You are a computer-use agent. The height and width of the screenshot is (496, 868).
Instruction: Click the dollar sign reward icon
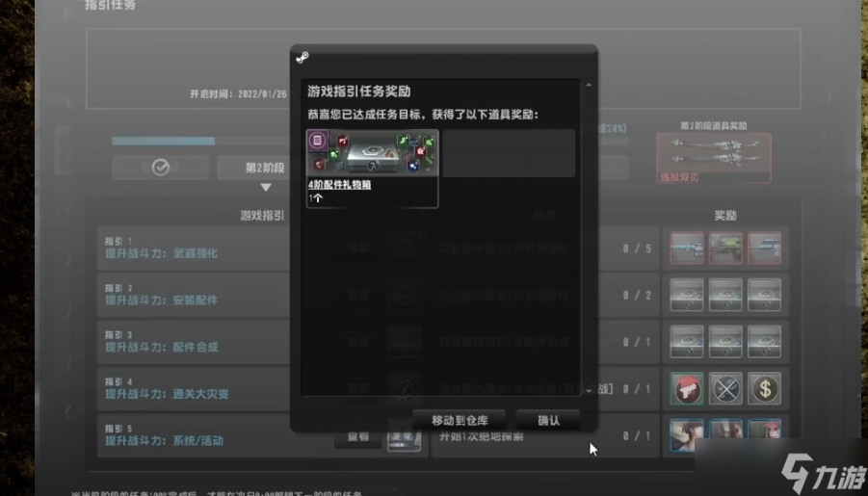(x=764, y=389)
